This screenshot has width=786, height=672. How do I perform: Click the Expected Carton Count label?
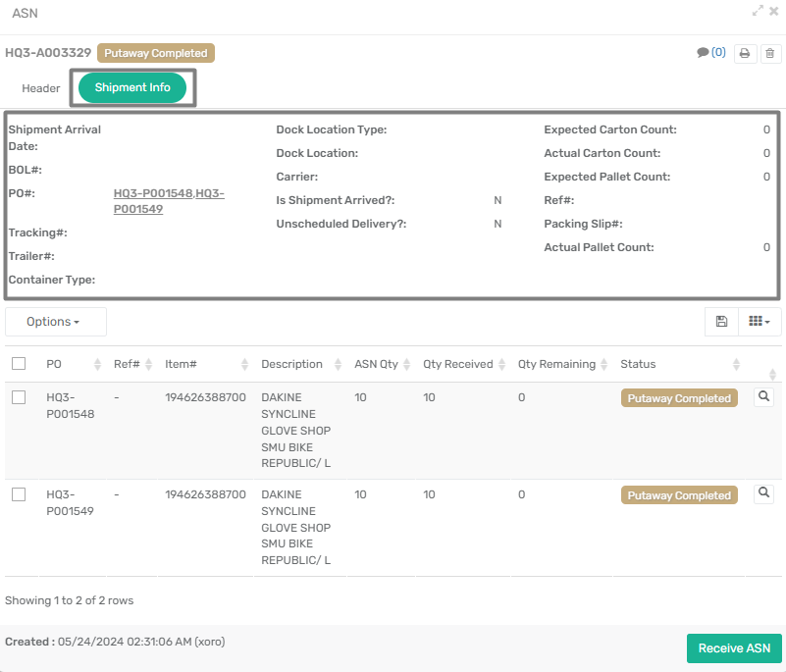[610, 129]
